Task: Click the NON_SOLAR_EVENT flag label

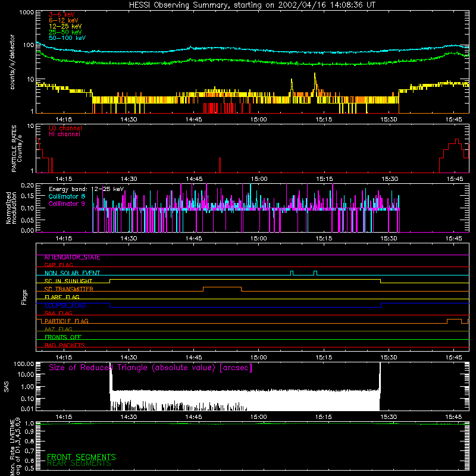Action: coord(72,273)
